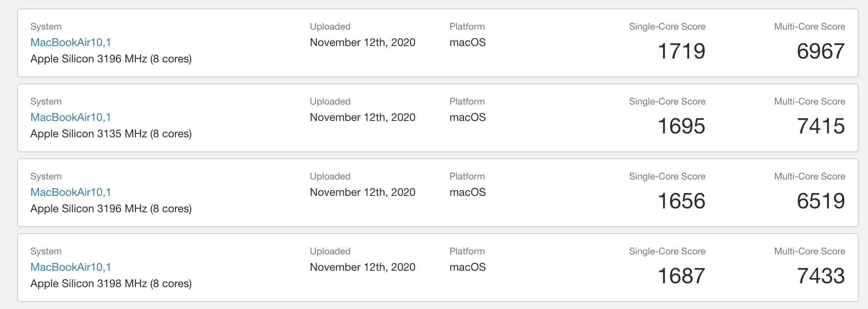The height and width of the screenshot is (309, 868).
Task: Open the MacBookAir10,1 link with 3198 MHz
Action: click(x=71, y=267)
